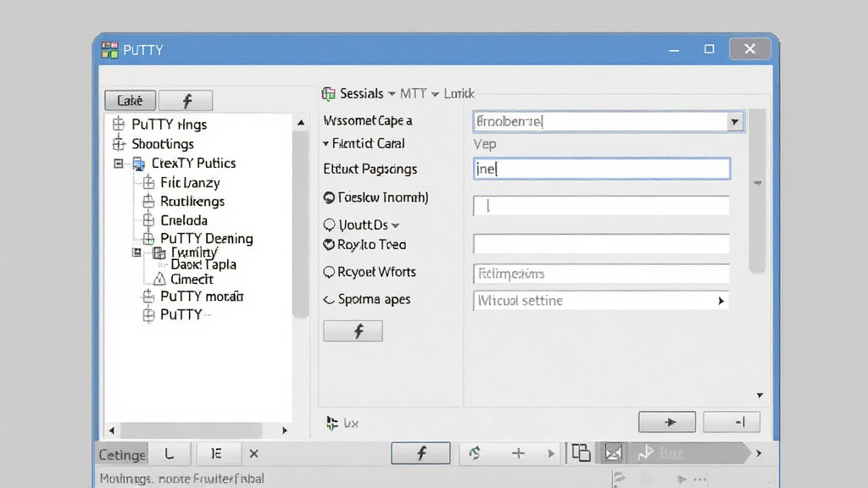Select PuTTY motaia tree item
Screen dimensions: 868x488
coord(202,297)
